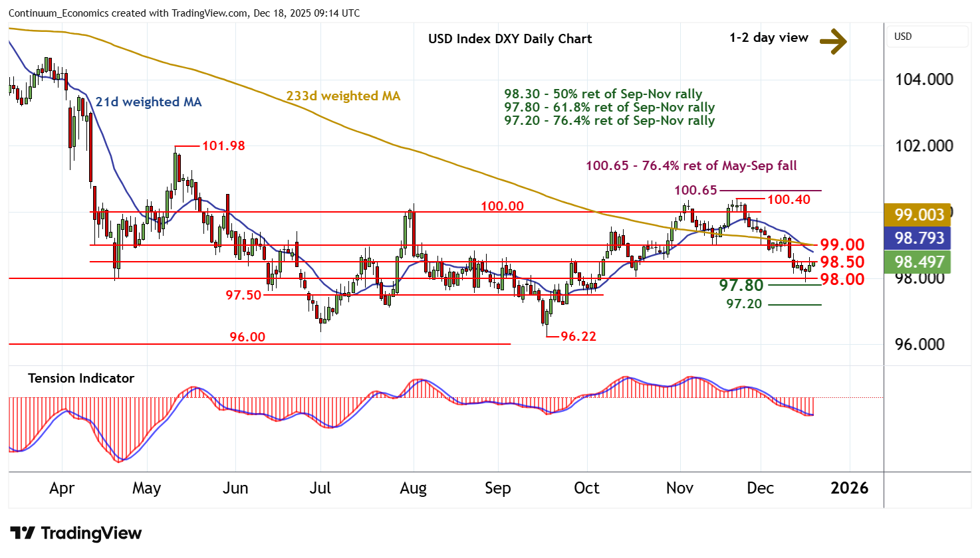Image resolution: width=980 pixels, height=558 pixels.
Task: Click the Aug label on time axis
Action: pyautogui.click(x=413, y=488)
